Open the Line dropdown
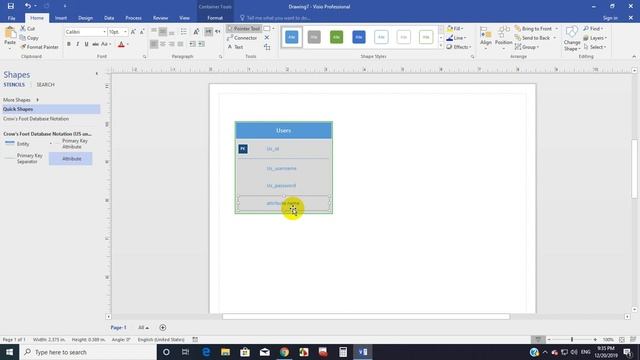The height and width of the screenshot is (360, 640). 456,38
